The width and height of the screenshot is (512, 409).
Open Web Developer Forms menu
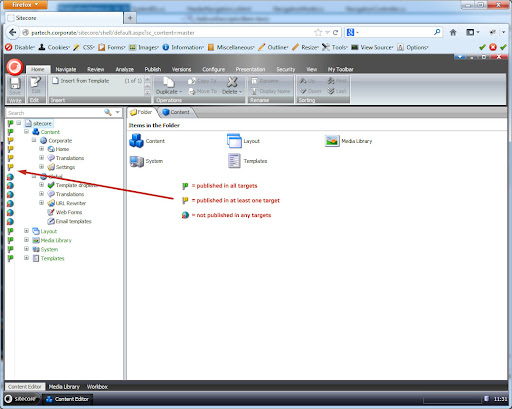pos(112,47)
